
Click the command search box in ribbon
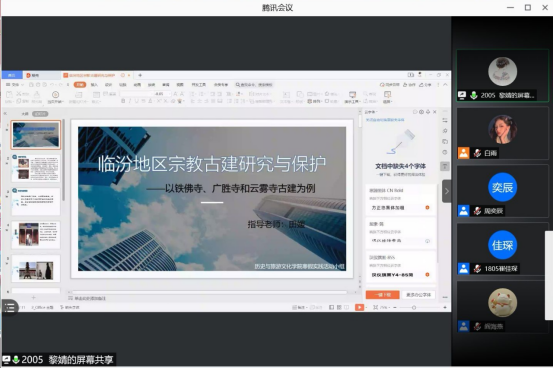click(254, 85)
